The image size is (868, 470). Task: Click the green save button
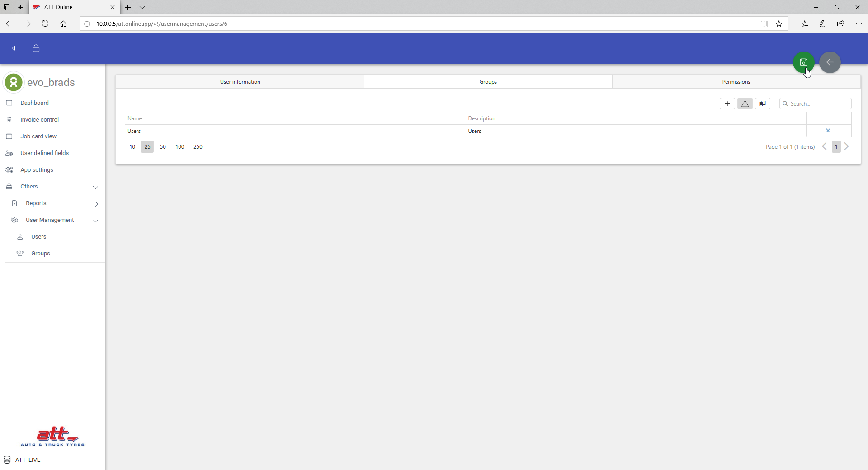803,62
